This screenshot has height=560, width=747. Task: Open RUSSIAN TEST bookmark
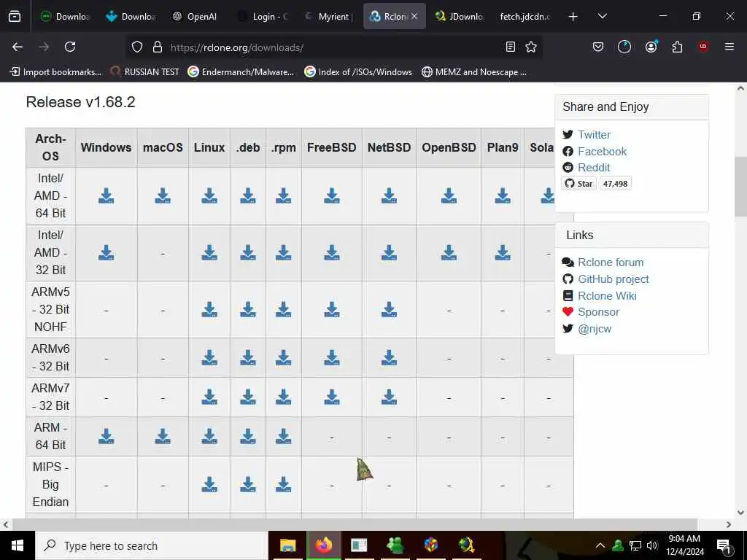click(145, 72)
